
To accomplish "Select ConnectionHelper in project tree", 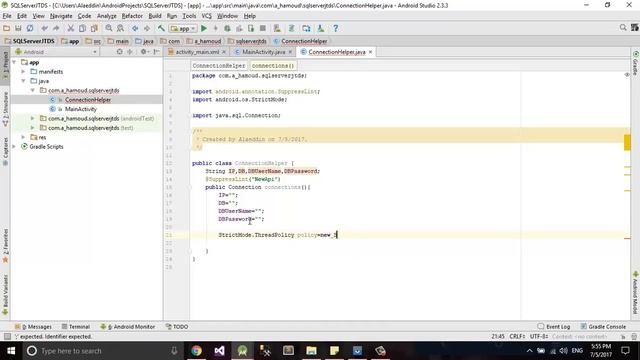I will (x=87, y=100).
